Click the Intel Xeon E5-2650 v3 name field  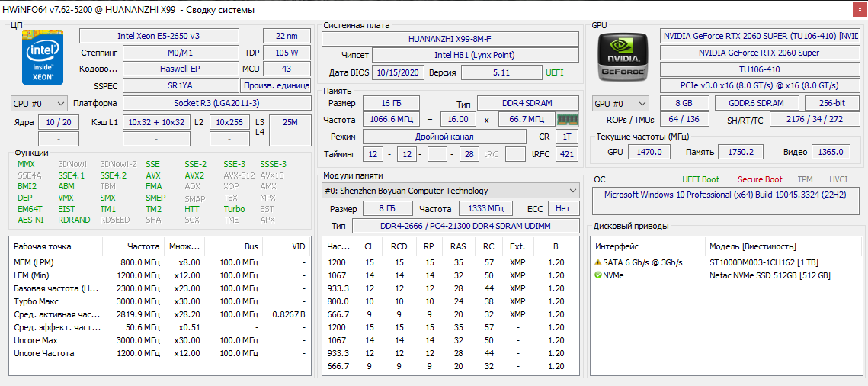click(159, 36)
